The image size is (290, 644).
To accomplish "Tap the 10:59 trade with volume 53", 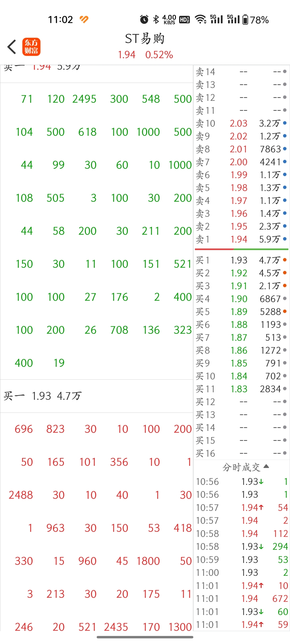I will click(242, 559).
